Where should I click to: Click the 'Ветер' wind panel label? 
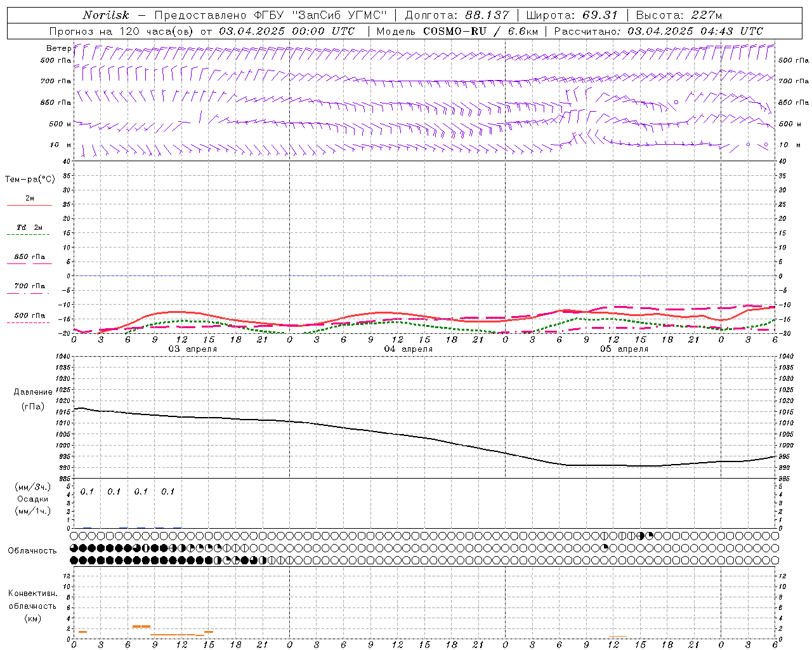[58, 48]
